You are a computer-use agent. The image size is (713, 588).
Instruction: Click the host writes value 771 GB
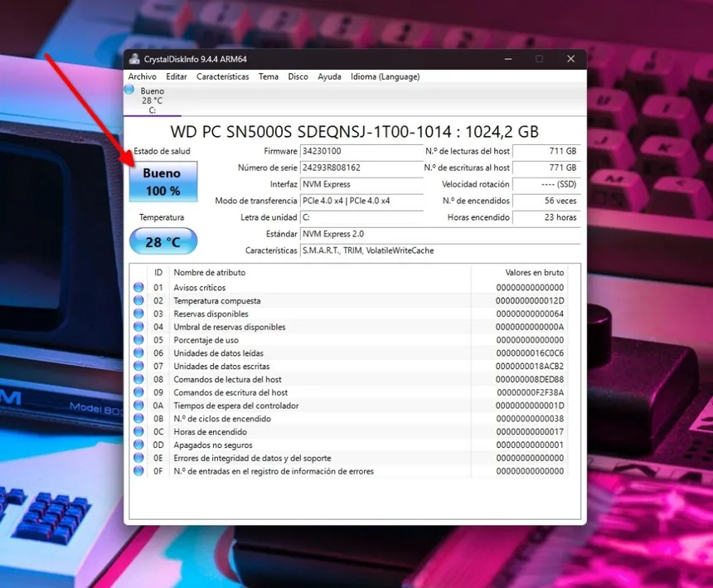[x=546, y=168]
